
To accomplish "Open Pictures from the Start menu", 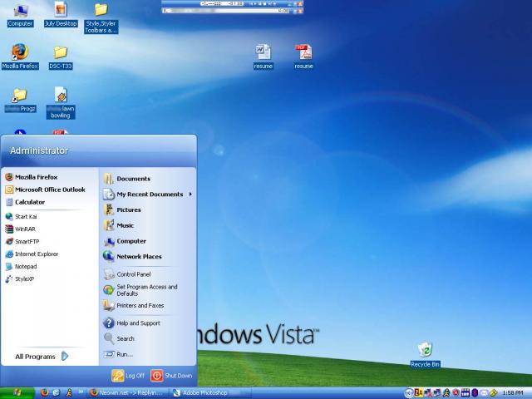I will point(122,210).
